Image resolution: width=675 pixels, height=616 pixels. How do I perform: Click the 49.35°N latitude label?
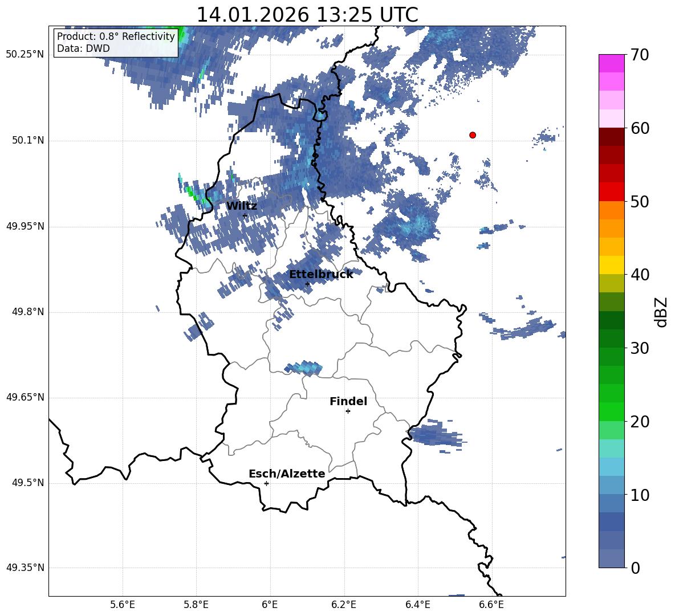[x=25, y=568]
